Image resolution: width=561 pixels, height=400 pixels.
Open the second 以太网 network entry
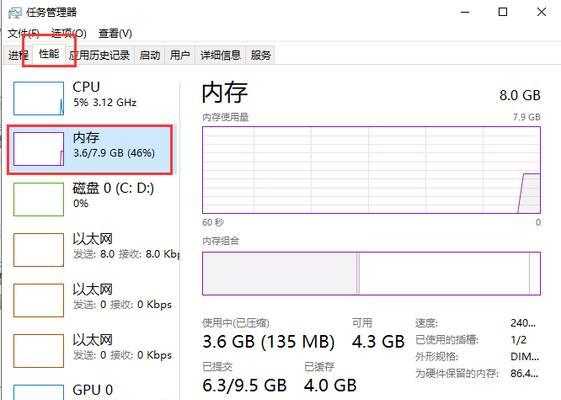pyautogui.click(x=93, y=300)
